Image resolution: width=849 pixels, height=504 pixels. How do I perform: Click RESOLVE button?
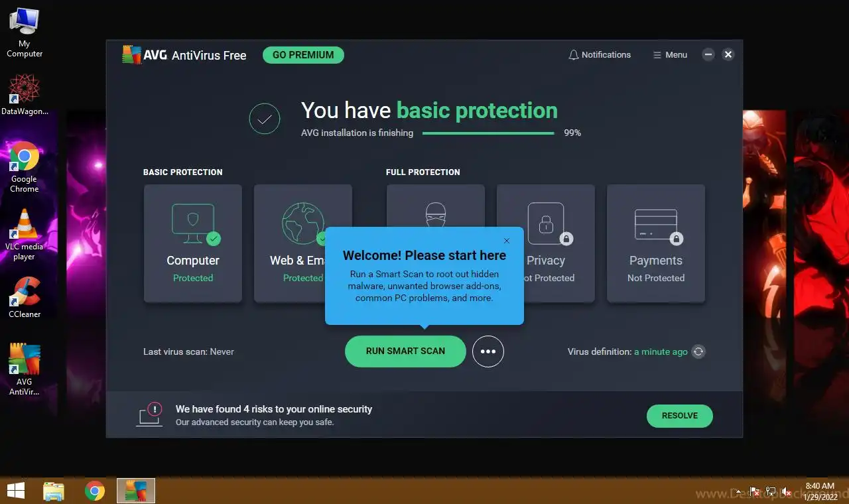point(680,416)
